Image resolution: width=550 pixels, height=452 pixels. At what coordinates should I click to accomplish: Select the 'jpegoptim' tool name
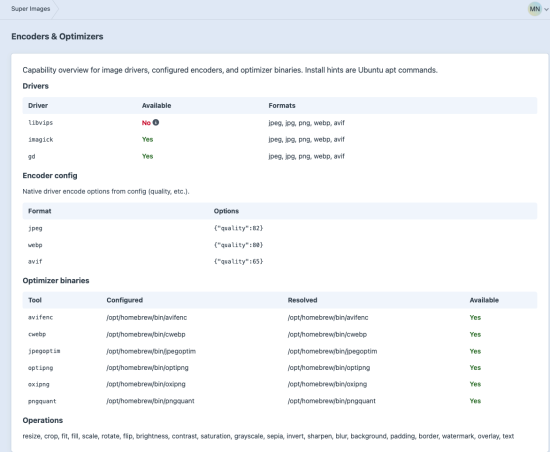point(44,351)
